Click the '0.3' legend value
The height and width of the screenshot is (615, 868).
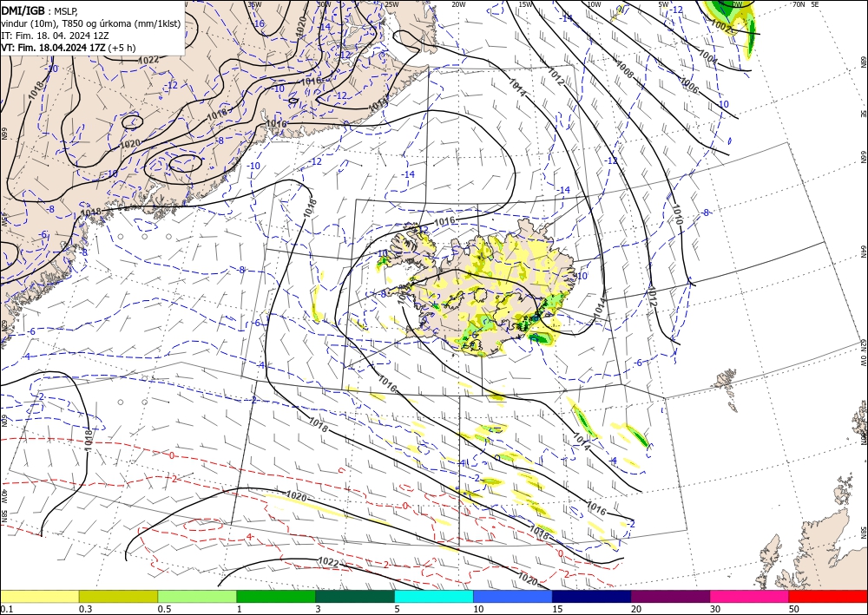coord(85,609)
